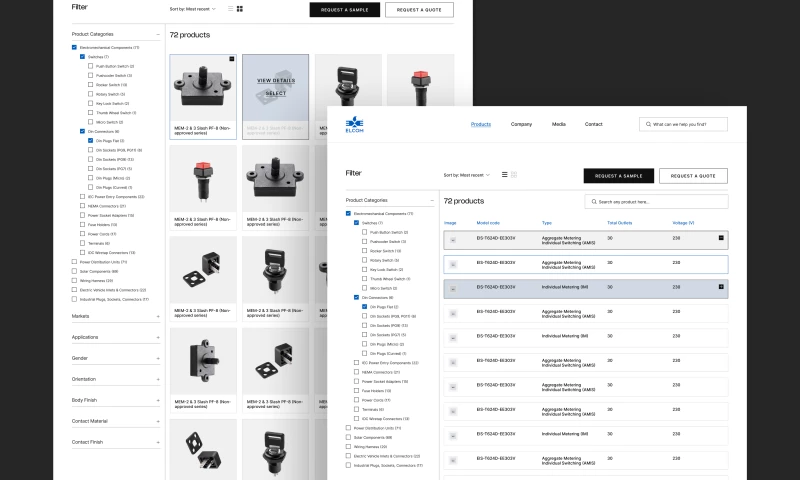The height and width of the screenshot is (480, 800).
Task: Expand the Body Finish filter section
Action: tap(158, 400)
